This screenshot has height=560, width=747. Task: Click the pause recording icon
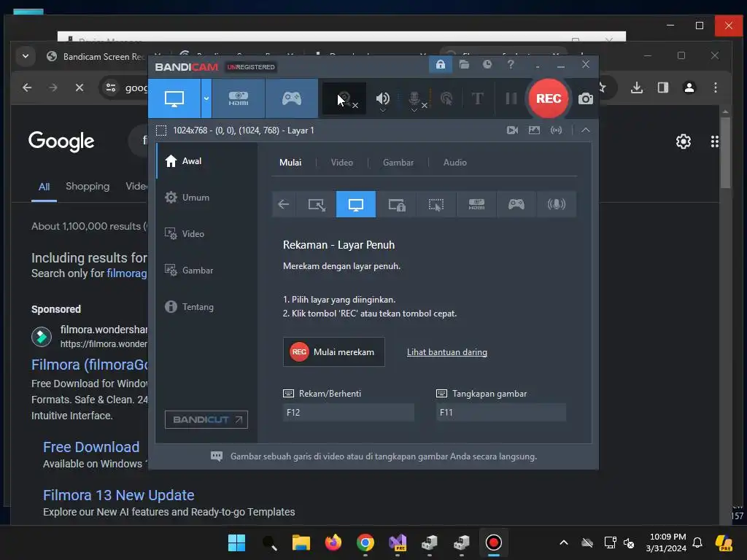(511, 98)
